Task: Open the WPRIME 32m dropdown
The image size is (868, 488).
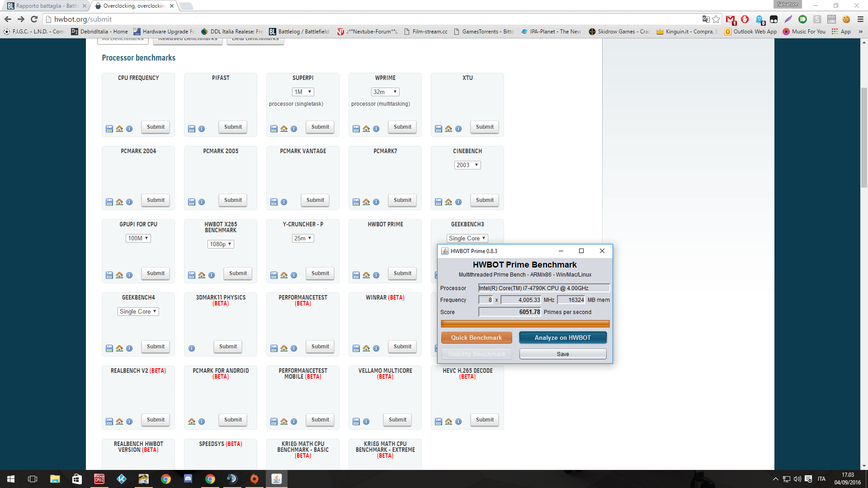Action: (x=385, y=92)
